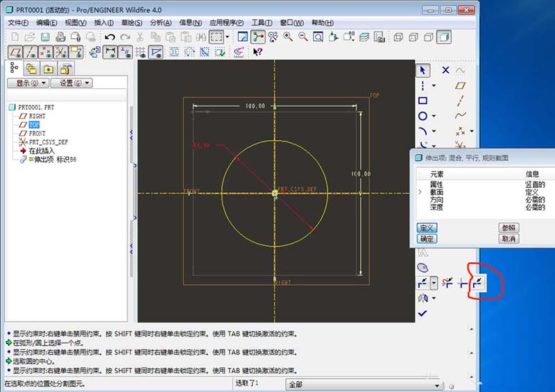The width and height of the screenshot is (555, 392).
Task: Open the 草绘(S) menu
Action: click(x=132, y=23)
